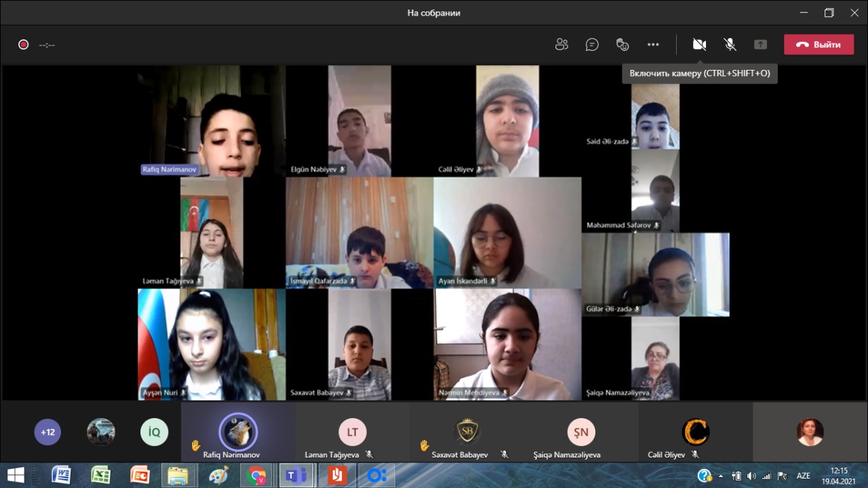868x488 pixels.
Task: Click Cəlil Əliyev's flaming C avatar
Action: tap(696, 432)
